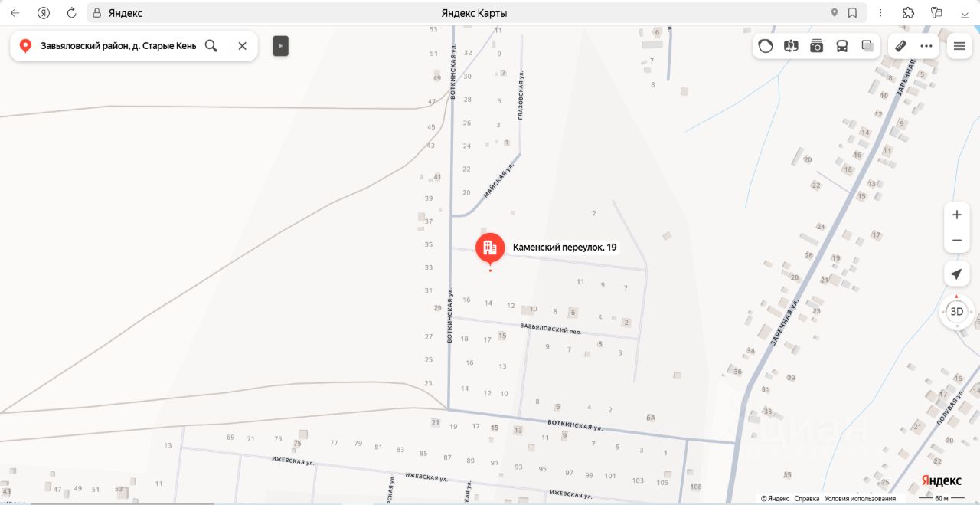Open Условия использования link
This screenshot has width=980, height=505.
860,499
